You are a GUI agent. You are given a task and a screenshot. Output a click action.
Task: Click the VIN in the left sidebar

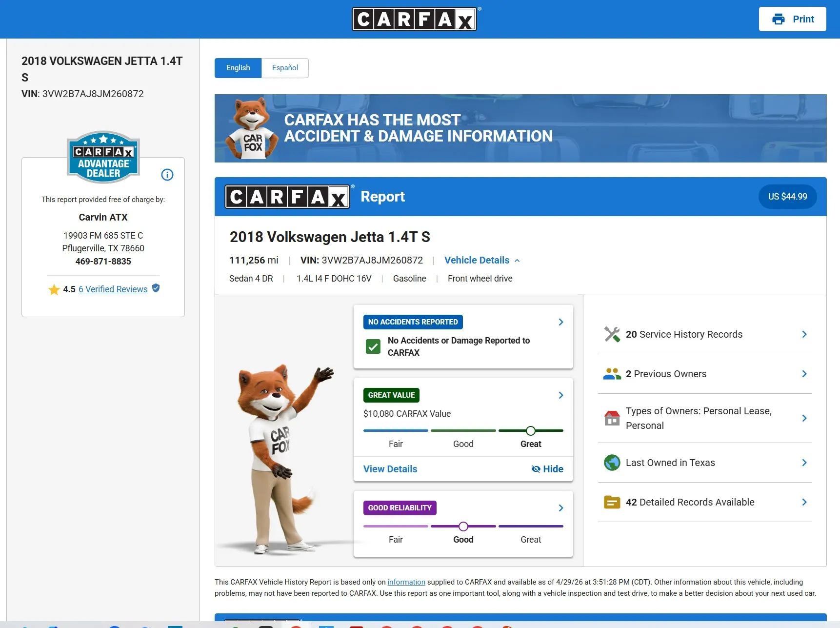click(x=82, y=94)
